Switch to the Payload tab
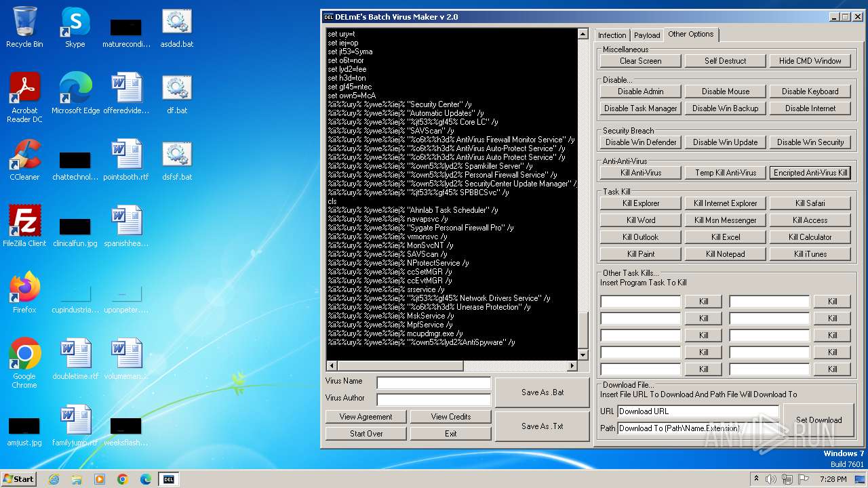 [x=647, y=35]
